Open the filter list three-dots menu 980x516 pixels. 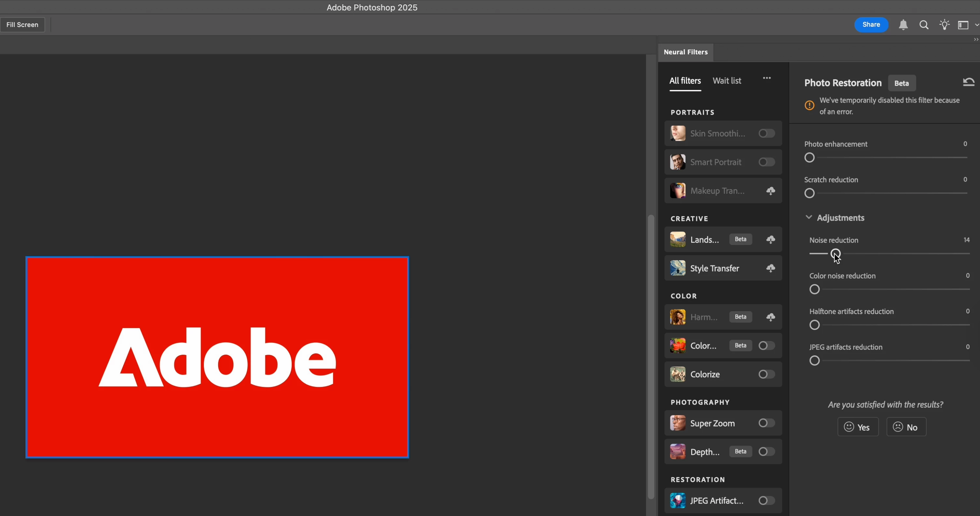[766, 78]
